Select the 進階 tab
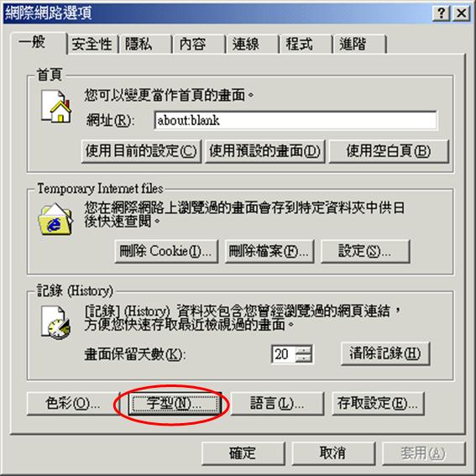 pyautogui.click(x=359, y=44)
